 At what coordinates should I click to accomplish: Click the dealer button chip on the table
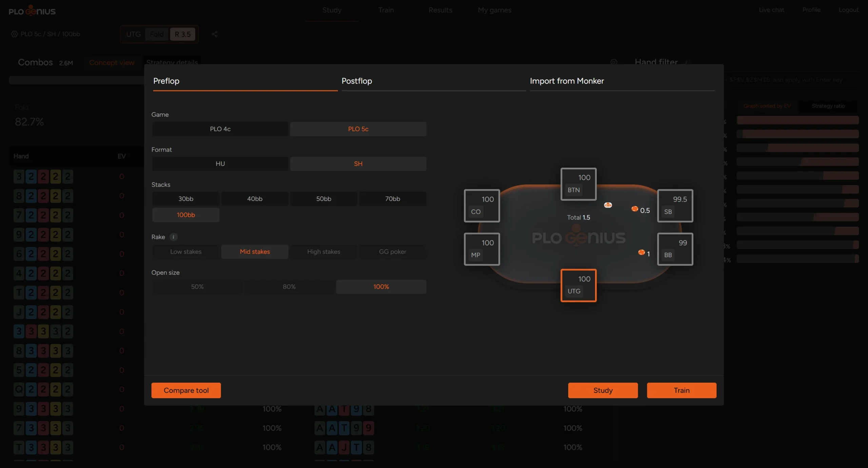[x=608, y=205]
